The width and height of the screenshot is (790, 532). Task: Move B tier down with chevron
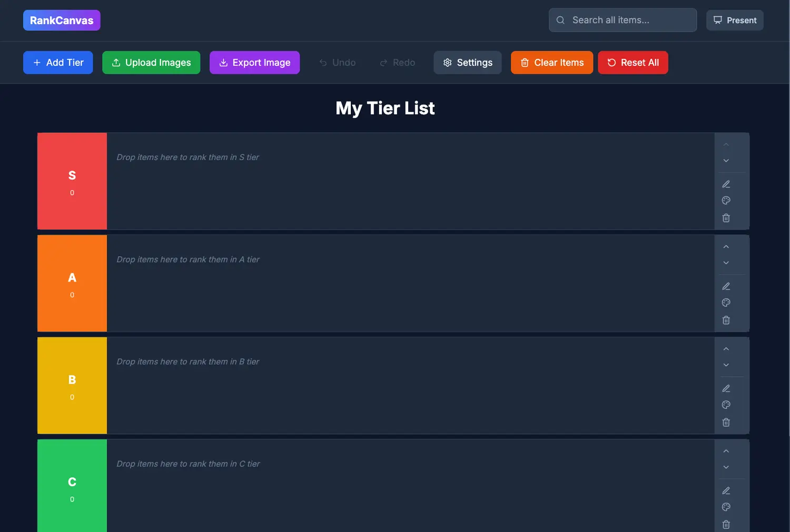click(x=726, y=365)
